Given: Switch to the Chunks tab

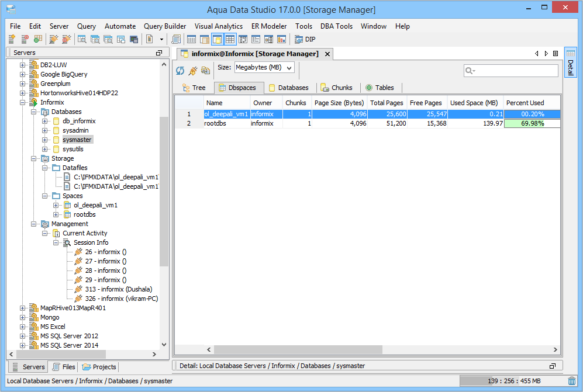Looking at the screenshot, I should click(336, 88).
